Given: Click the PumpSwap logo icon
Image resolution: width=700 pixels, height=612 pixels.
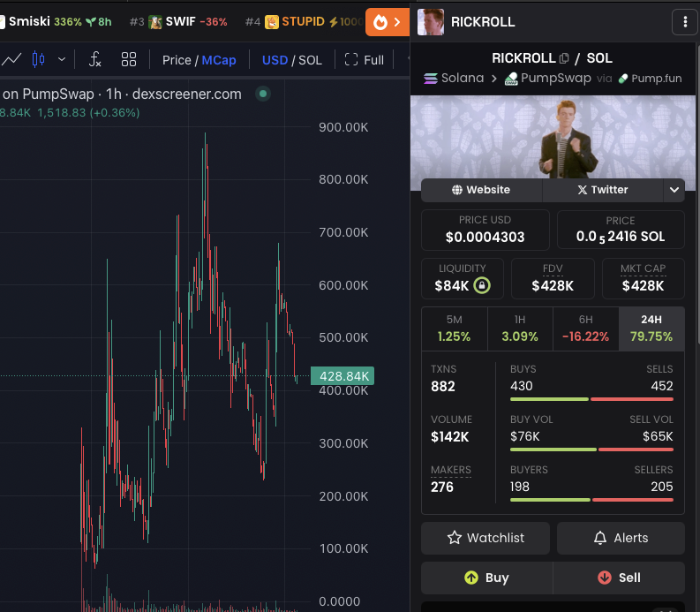Looking at the screenshot, I should 511,79.
